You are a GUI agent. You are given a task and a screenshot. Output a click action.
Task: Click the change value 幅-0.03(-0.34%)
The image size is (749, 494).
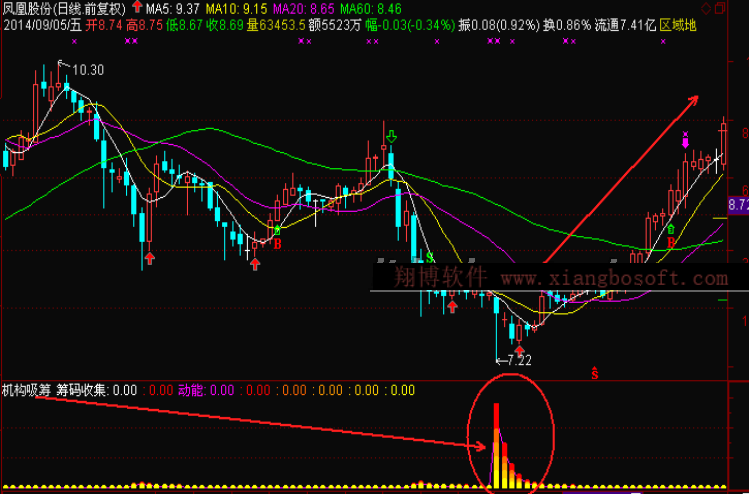click(410, 25)
